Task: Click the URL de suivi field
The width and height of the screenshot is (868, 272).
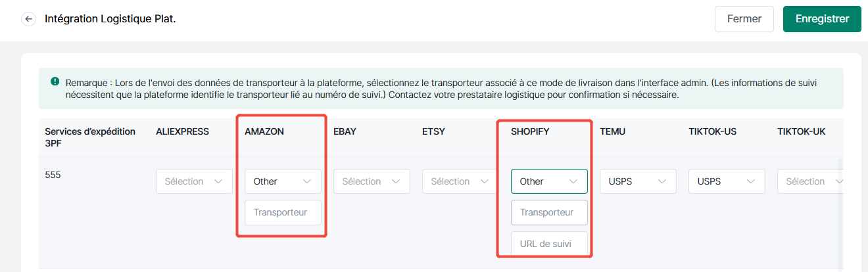Action: click(x=549, y=244)
